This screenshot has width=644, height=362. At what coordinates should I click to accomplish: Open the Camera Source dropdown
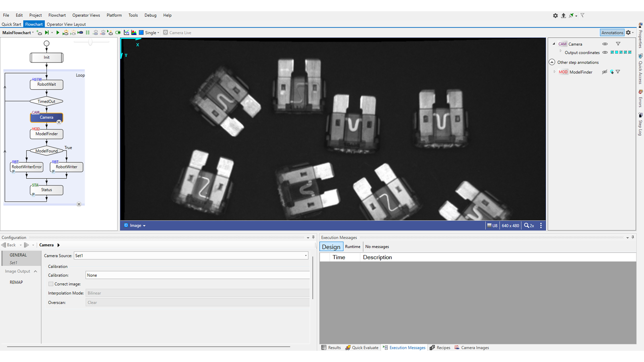coord(306,256)
